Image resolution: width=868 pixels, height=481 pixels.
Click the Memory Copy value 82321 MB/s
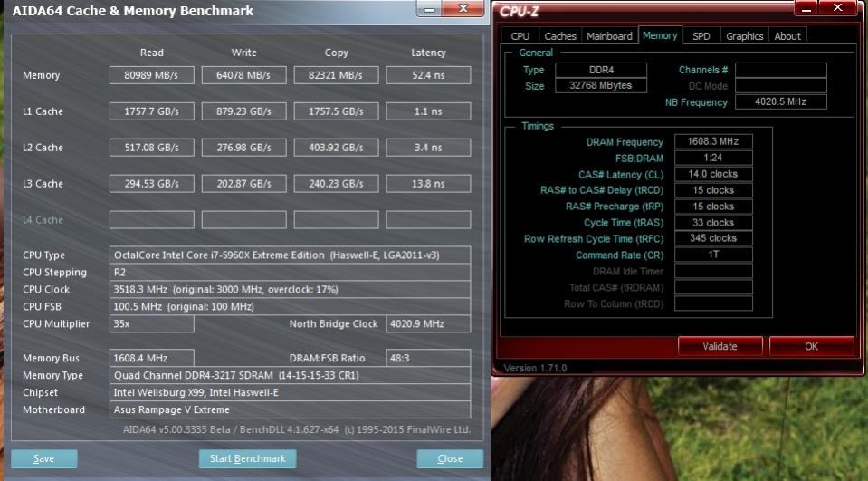(336, 75)
